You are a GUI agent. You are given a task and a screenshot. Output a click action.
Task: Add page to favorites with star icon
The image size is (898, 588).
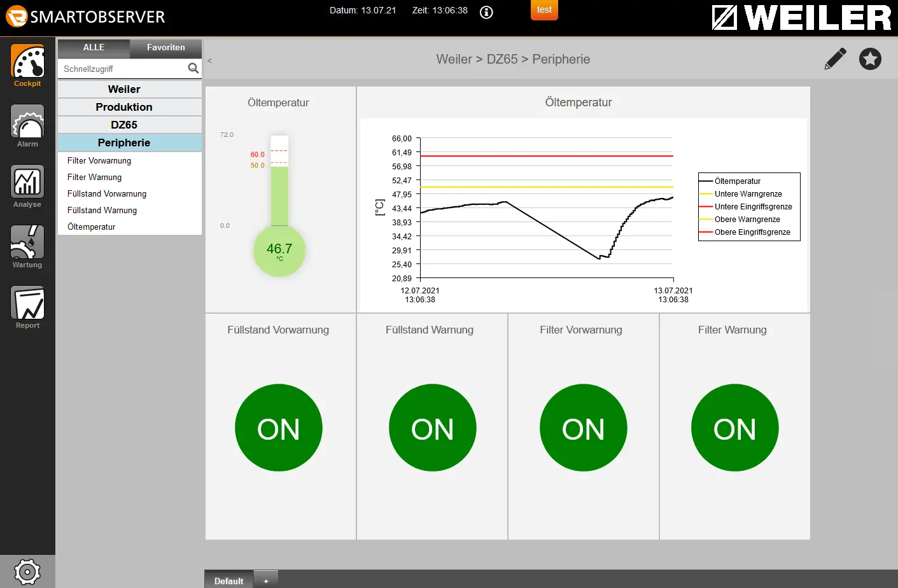pyautogui.click(x=870, y=59)
